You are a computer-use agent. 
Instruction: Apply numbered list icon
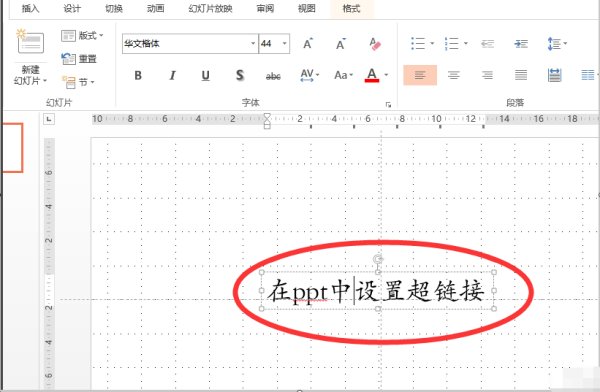(x=452, y=43)
